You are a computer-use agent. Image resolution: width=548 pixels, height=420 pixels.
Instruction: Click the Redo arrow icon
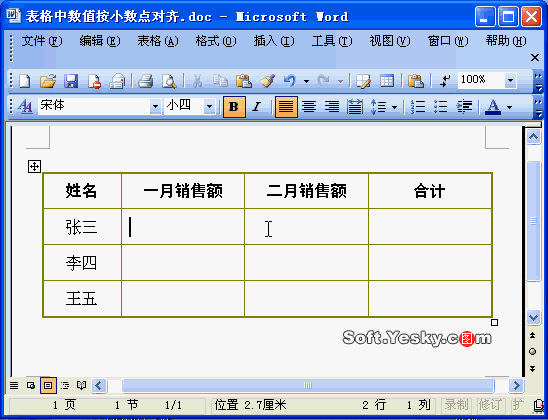[323, 81]
